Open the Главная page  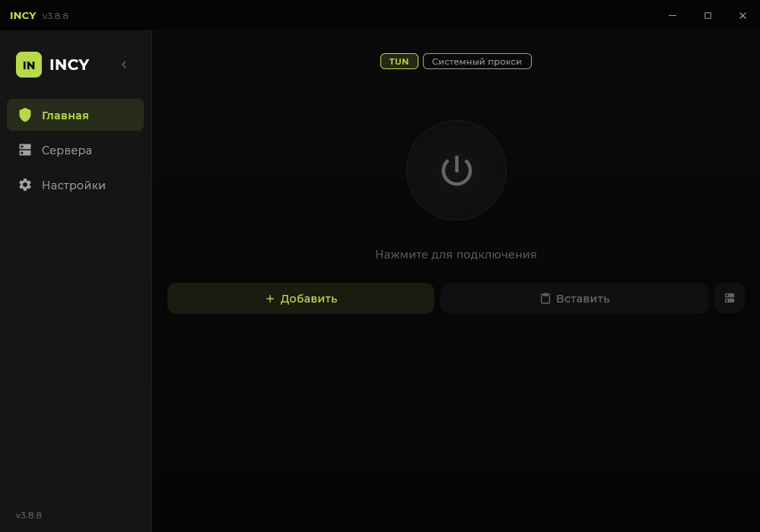[x=75, y=115]
